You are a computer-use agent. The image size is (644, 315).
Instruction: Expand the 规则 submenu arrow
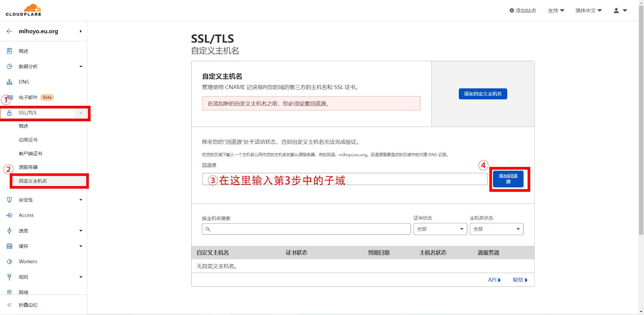(x=80, y=277)
